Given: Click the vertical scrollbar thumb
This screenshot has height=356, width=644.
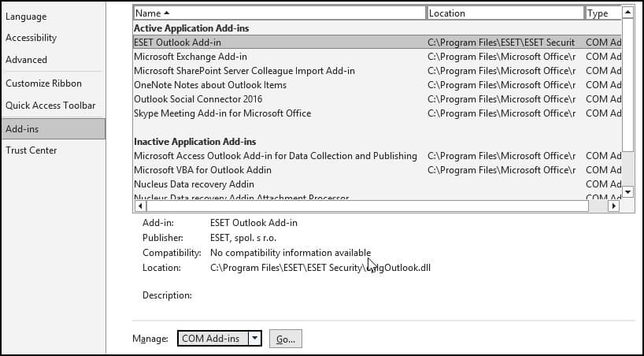Looking at the screenshot, I should [627, 85].
